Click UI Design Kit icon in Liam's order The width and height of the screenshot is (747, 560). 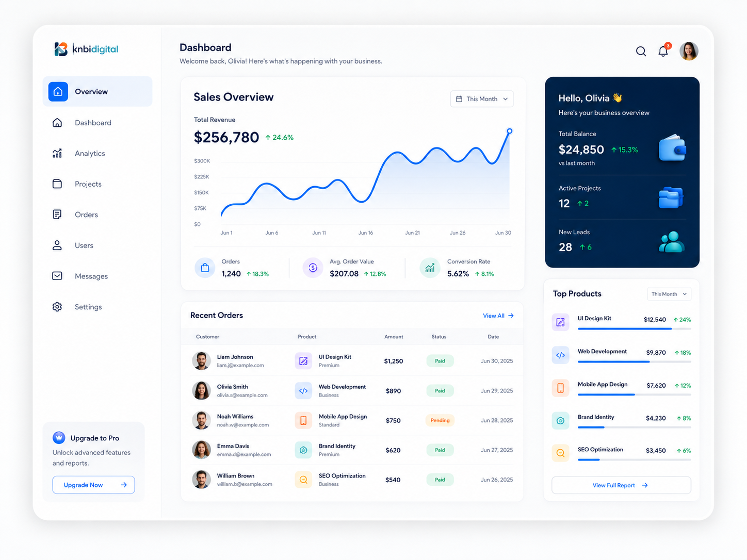[x=303, y=361]
